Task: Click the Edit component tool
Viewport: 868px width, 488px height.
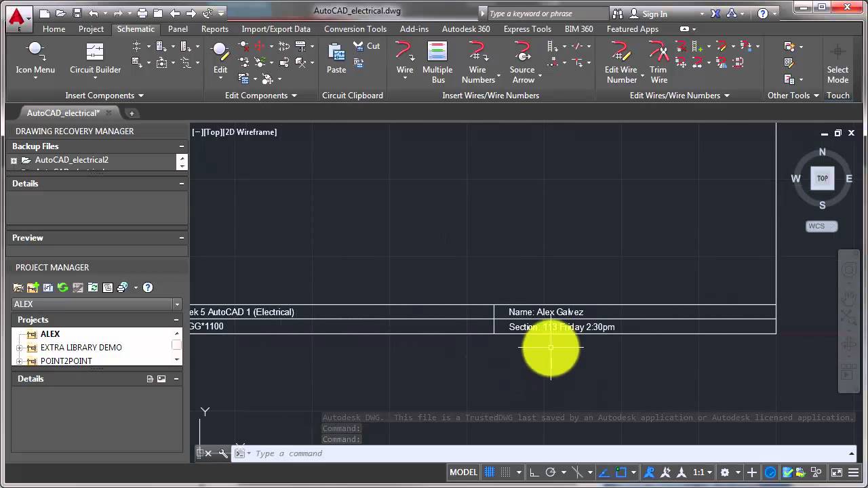Action: click(x=220, y=58)
